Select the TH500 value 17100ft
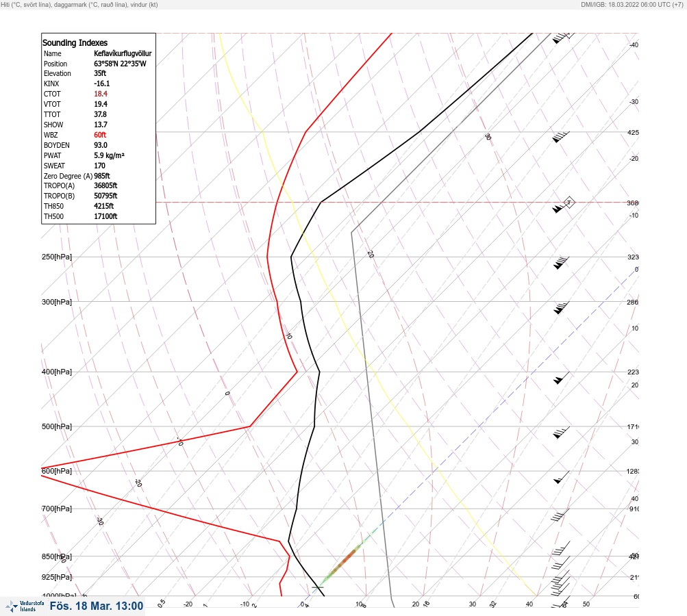This screenshot has width=687, height=616. pyautogui.click(x=105, y=216)
